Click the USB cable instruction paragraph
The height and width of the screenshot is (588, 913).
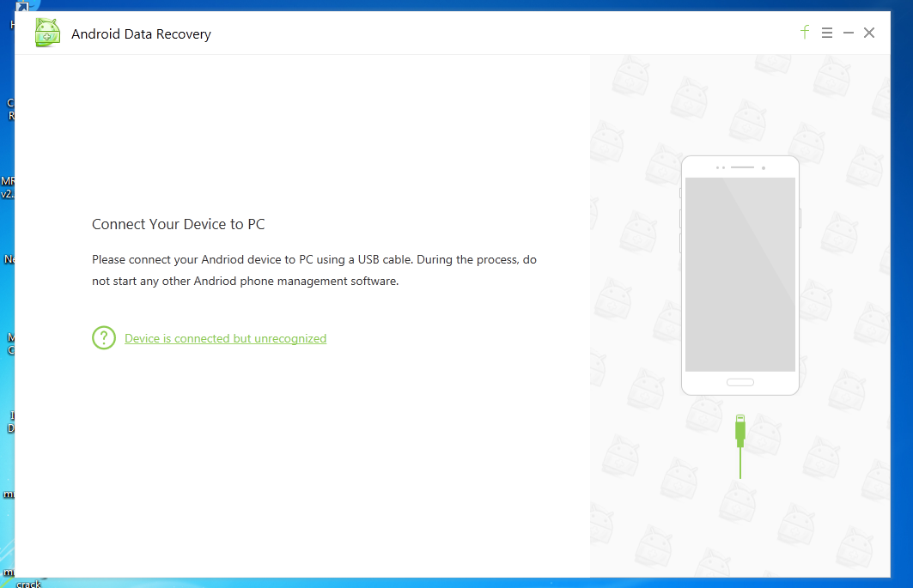(x=313, y=270)
